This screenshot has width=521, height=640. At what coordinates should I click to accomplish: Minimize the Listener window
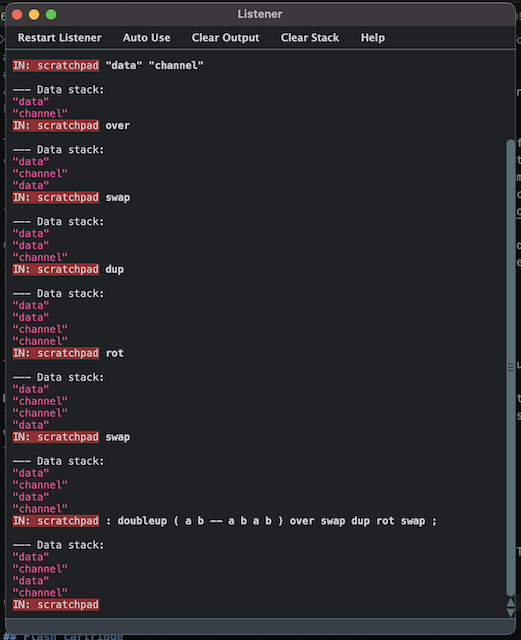(x=34, y=15)
